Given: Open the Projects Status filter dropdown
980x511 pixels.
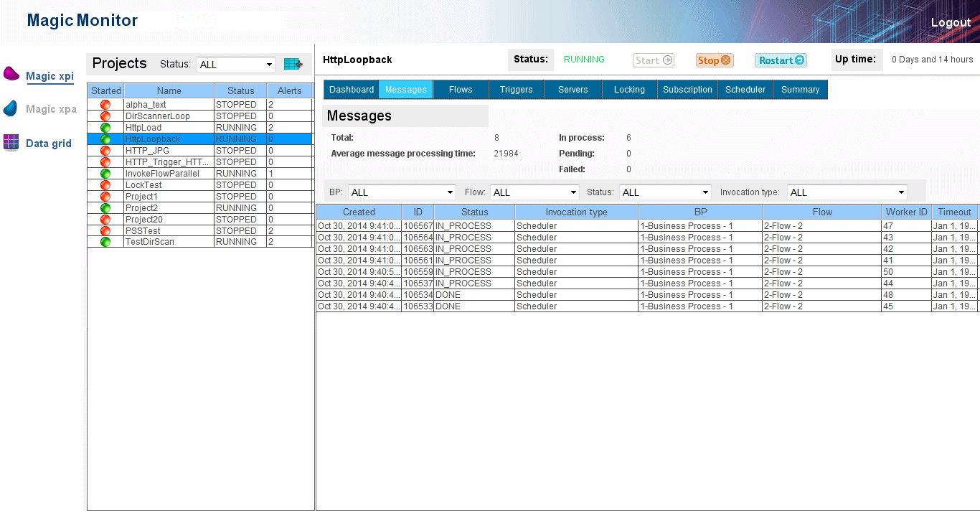Looking at the screenshot, I should [236, 65].
